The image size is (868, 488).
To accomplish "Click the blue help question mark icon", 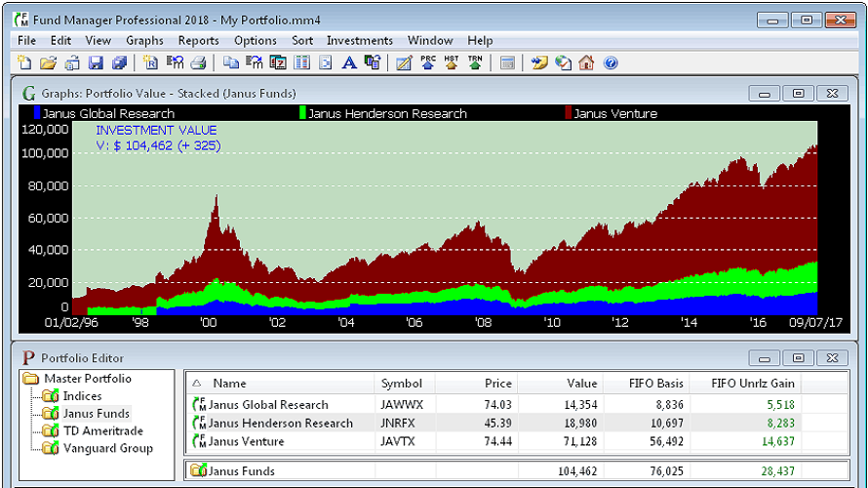I will [x=611, y=63].
